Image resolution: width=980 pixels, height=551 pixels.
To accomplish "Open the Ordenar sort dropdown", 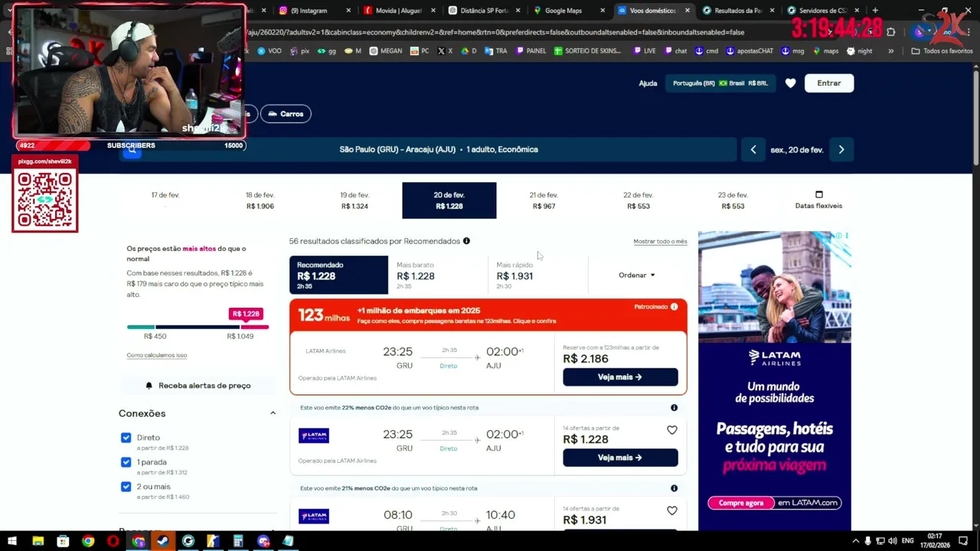I will pos(637,275).
